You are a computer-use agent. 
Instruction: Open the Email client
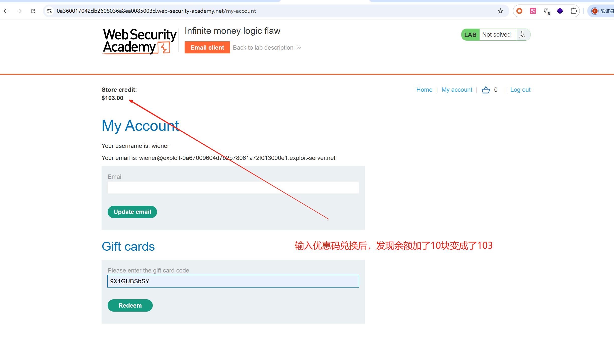pos(207,47)
